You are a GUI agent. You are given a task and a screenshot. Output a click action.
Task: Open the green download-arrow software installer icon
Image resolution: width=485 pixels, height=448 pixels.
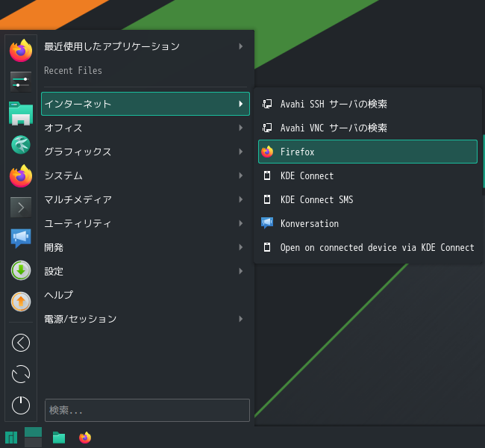[x=21, y=270]
